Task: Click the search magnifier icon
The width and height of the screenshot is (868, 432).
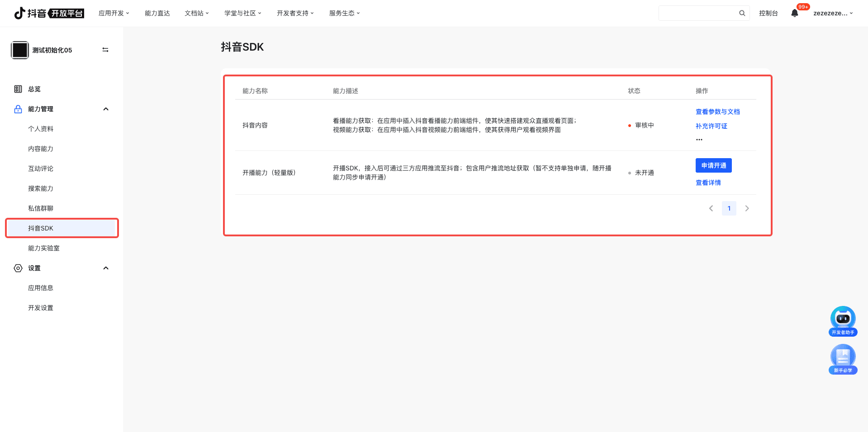Action: pos(742,13)
